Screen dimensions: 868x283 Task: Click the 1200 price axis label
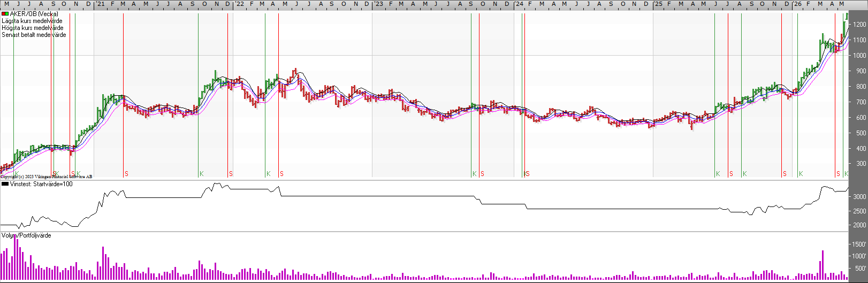(x=859, y=25)
